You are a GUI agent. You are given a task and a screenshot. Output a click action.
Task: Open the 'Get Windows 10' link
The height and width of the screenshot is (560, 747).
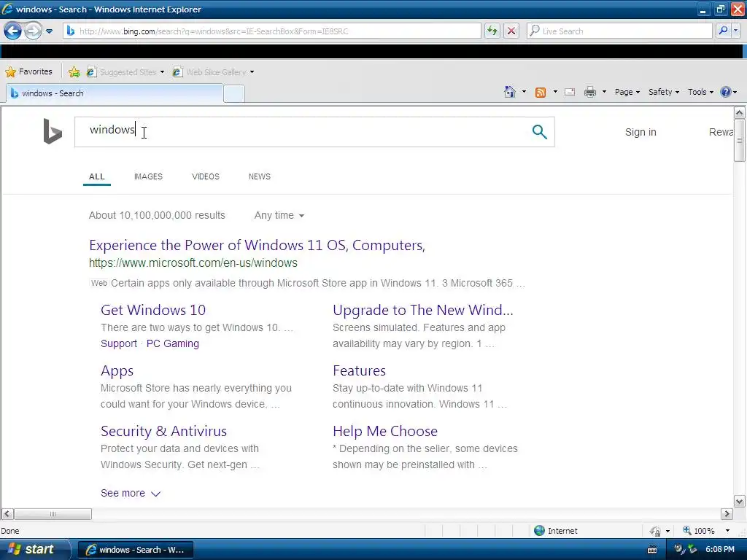pyautogui.click(x=153, y=311)
